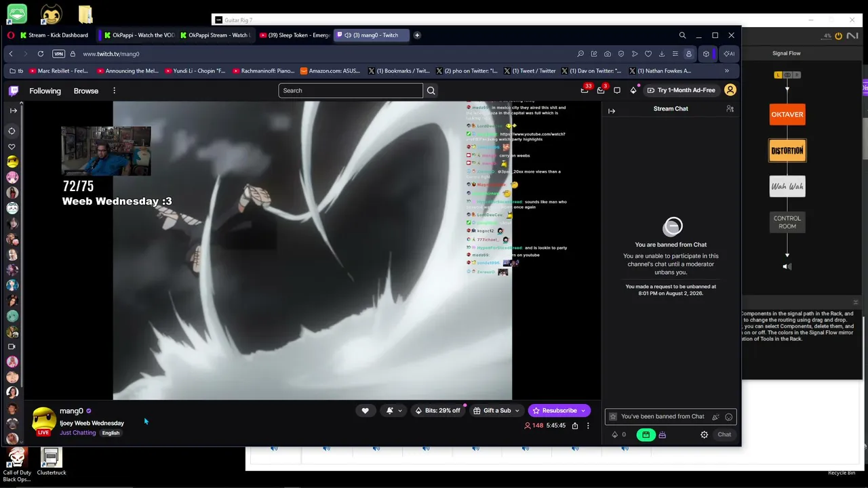Click the Control Room block in Signal Flow

(x=787, y=222)
